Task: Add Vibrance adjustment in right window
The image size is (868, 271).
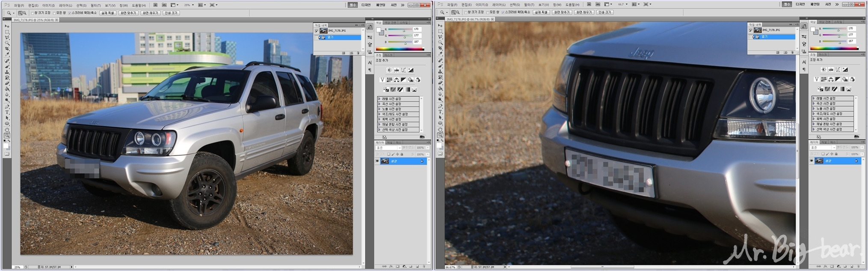Action: click(817, 79)
